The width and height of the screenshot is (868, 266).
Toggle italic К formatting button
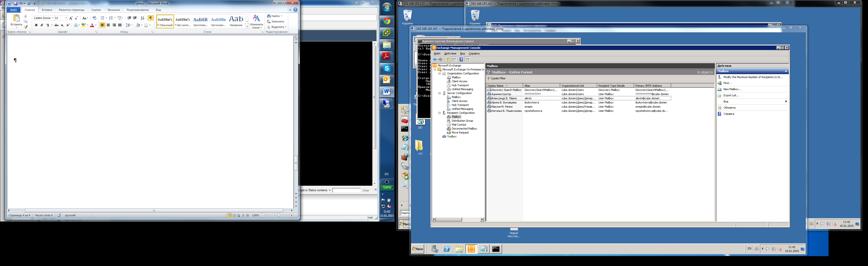(42, 25)
